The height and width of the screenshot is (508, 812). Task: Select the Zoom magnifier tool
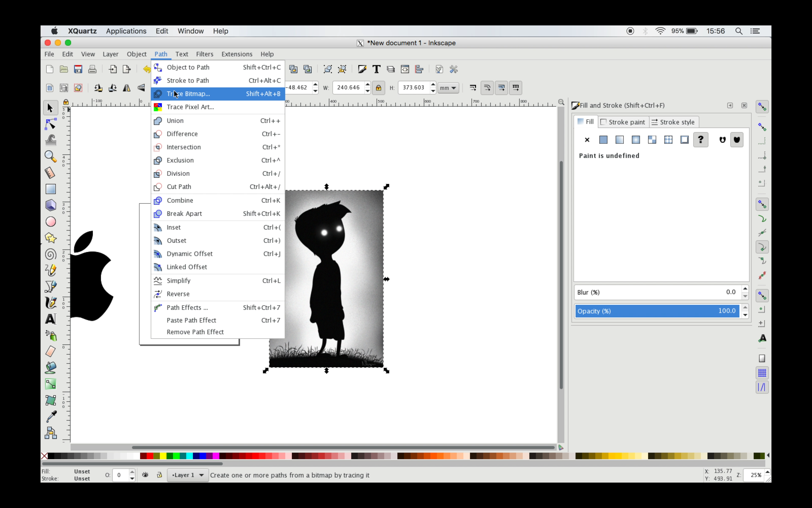(x=50, y=157)
